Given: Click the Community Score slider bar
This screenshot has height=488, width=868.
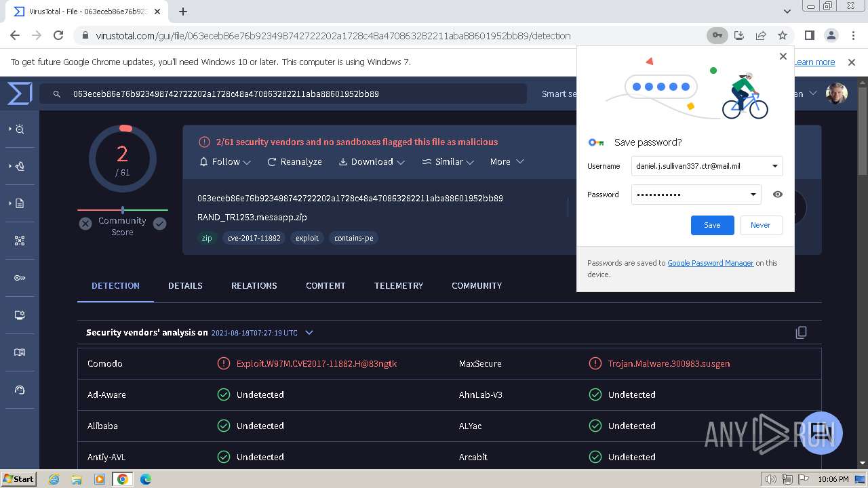Looking at the screenshot, I should click(123, 210).
